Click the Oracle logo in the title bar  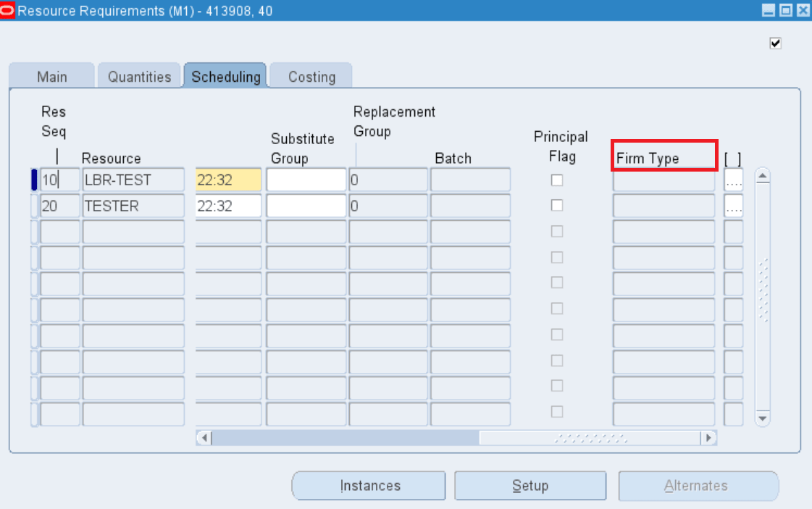[7, 11]
